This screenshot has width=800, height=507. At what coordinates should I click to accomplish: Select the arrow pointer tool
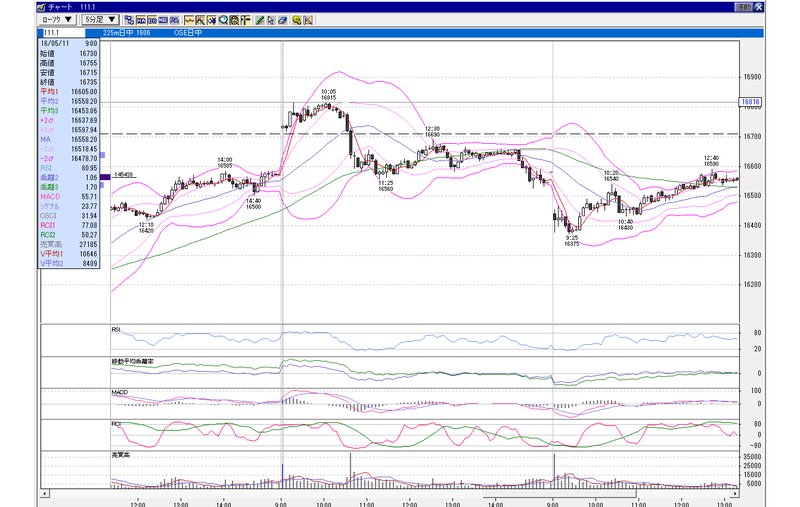pyautogui.click(x=271, y=20)
